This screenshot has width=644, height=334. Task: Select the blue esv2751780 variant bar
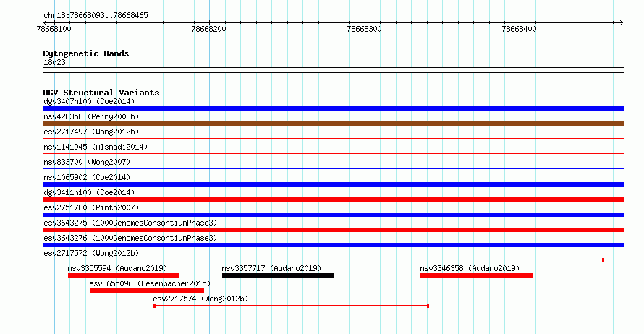click(x=333, y=215)
